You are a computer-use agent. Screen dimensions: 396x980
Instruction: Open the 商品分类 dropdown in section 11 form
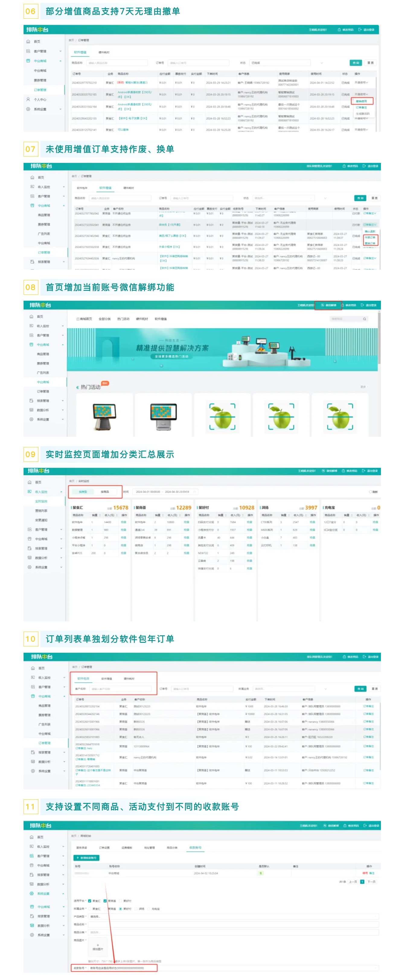tap(233, 932)
